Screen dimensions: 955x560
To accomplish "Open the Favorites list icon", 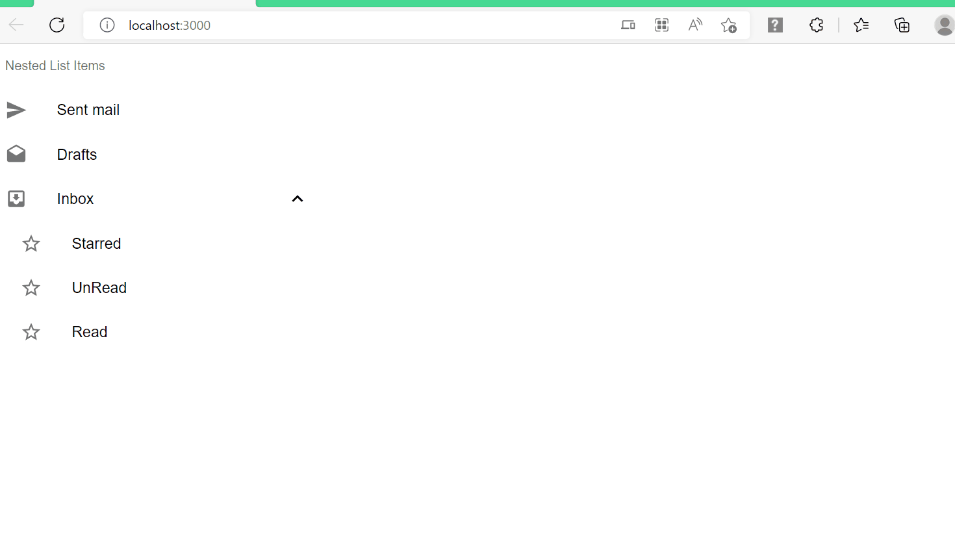I will tap(861, 25).
